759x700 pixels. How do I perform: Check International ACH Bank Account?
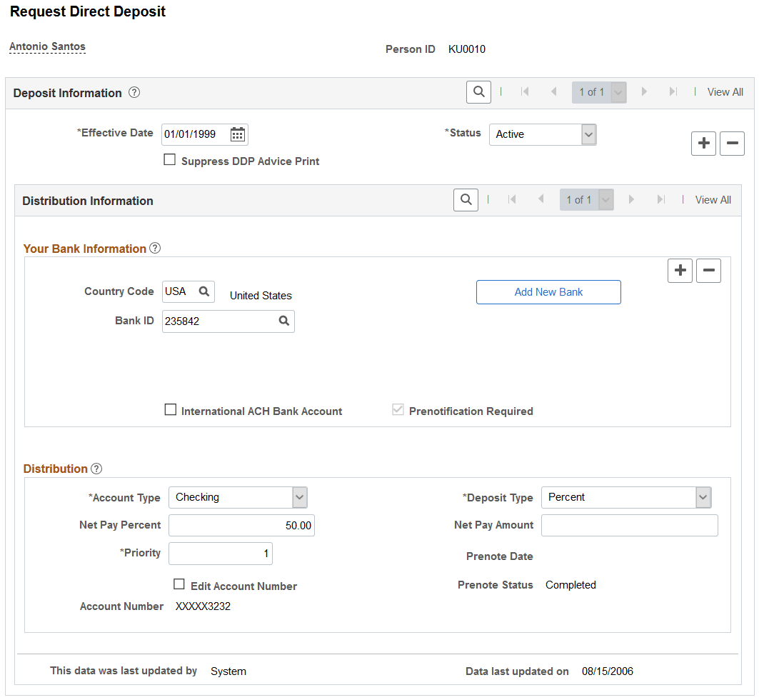(170, 409)
